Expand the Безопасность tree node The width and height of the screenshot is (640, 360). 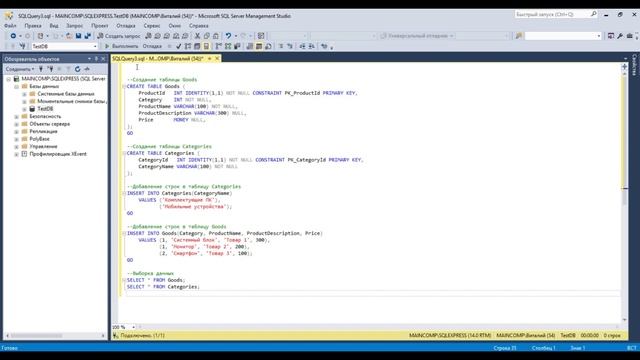pyautogui.click(x=16, y=116)
